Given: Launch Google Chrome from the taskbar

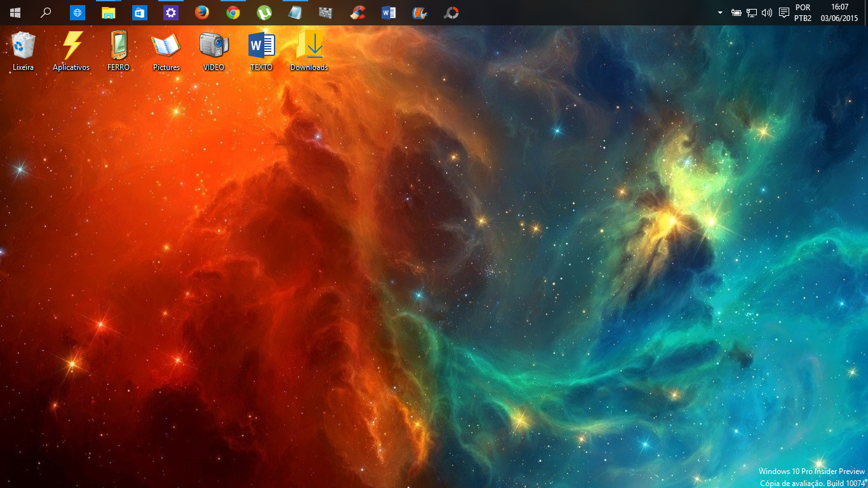Looking at the screenshot, I should [233, 13].
